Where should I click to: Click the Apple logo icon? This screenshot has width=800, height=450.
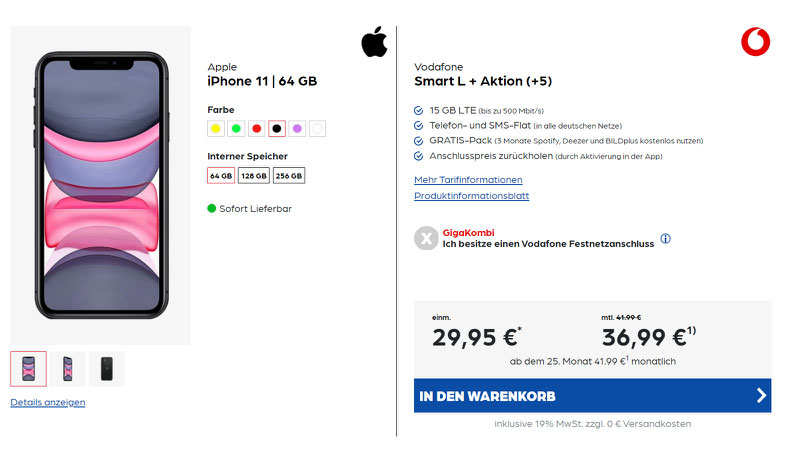(x=374, y=42)
